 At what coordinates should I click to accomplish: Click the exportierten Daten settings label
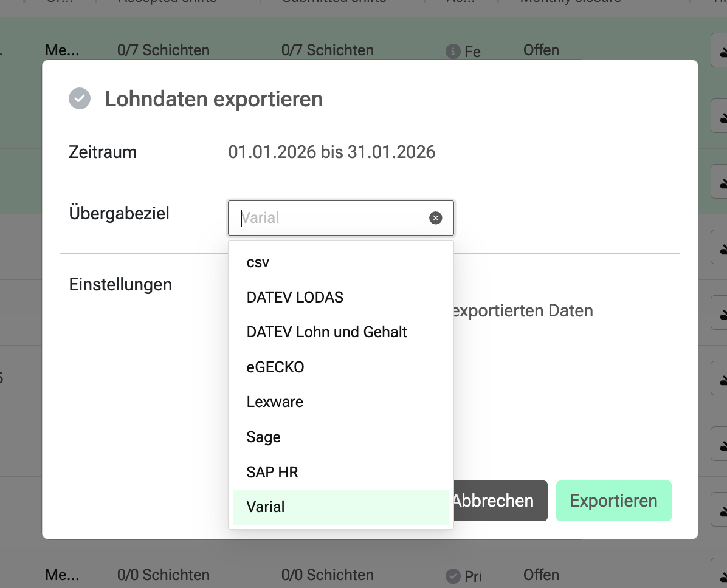click(x=523, y=311)
